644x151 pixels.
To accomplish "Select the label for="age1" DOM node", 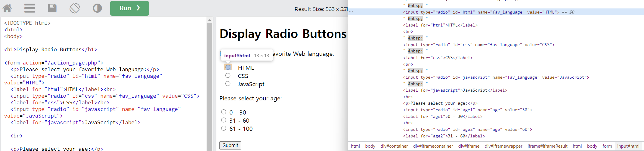I will (443, 116).
